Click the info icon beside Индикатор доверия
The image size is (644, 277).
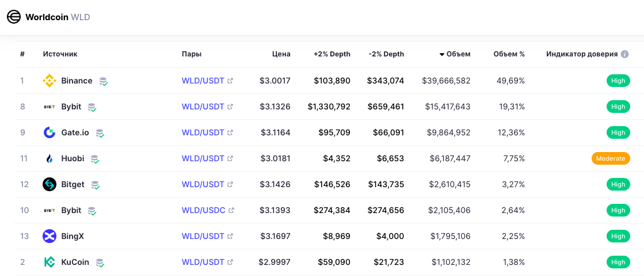pos(624,54)
